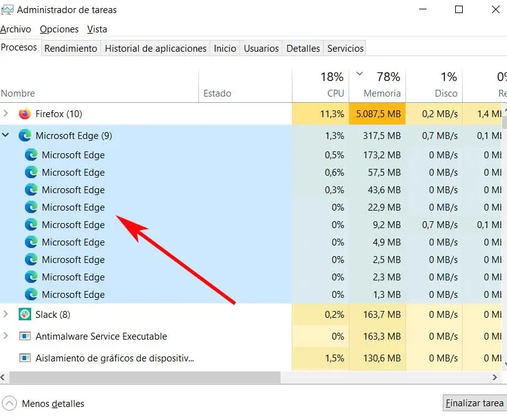Click Edge subprocess icon using 173,2 MB

31,155
